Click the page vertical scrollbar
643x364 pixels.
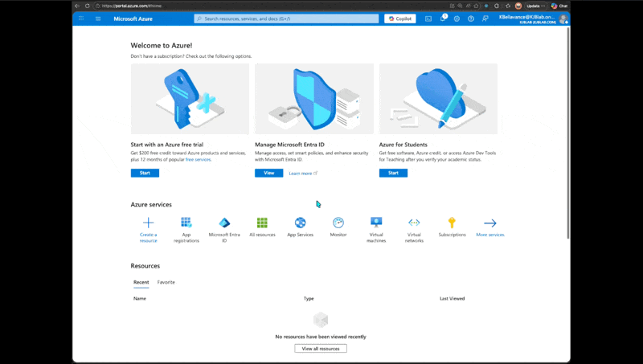[x=568, y=133]
